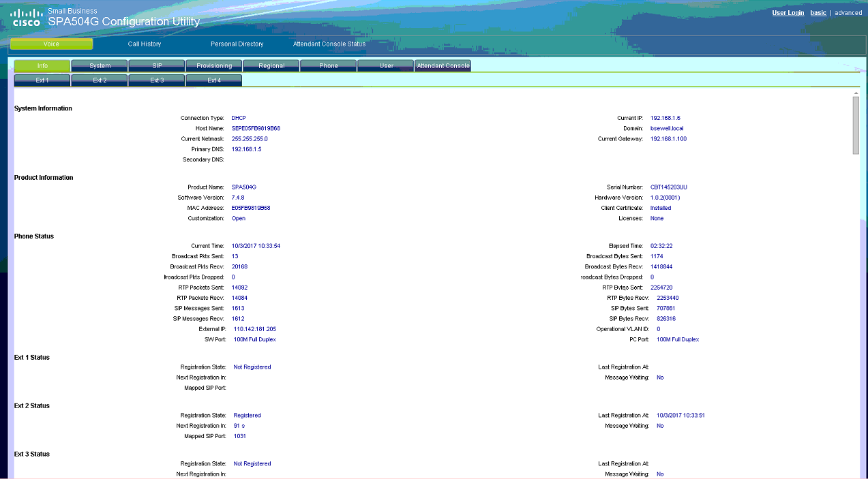Click Ext 1 Registration State Not Registered
The width and height of the screenshot is (868, 479).
point(252,367)
